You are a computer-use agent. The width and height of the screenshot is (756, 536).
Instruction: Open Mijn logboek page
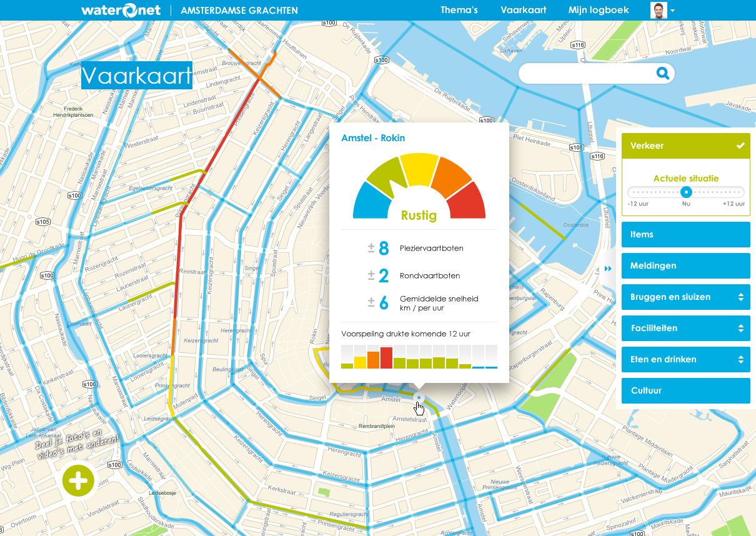pos(599,10)
